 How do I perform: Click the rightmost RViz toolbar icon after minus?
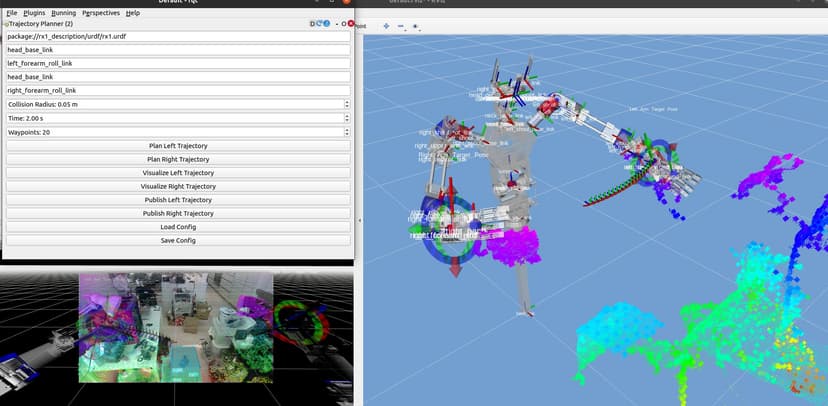pyautogui.click(x=415, y=25)
